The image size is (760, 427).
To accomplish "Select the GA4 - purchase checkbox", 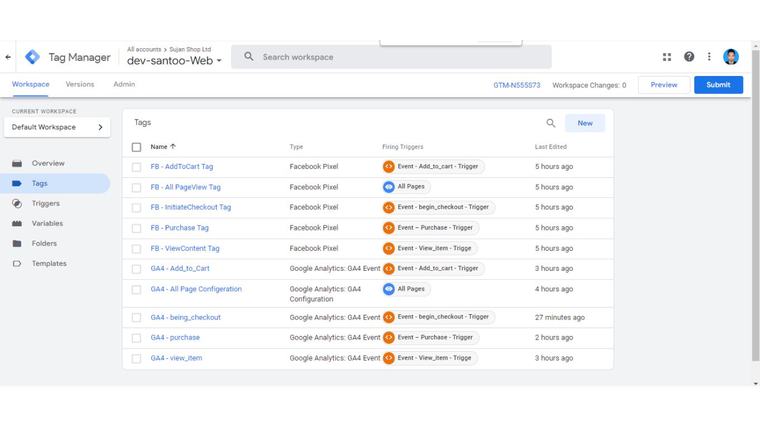I will point(137,338).
